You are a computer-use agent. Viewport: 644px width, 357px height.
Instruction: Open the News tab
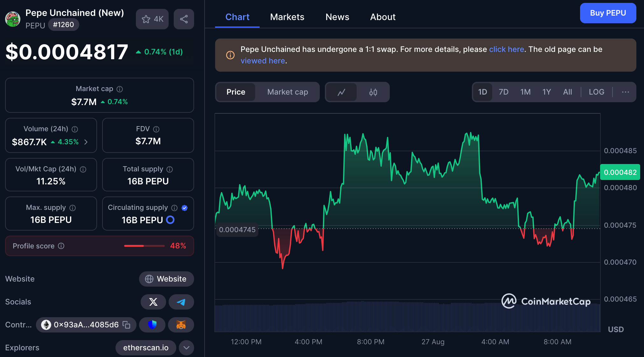337,17
